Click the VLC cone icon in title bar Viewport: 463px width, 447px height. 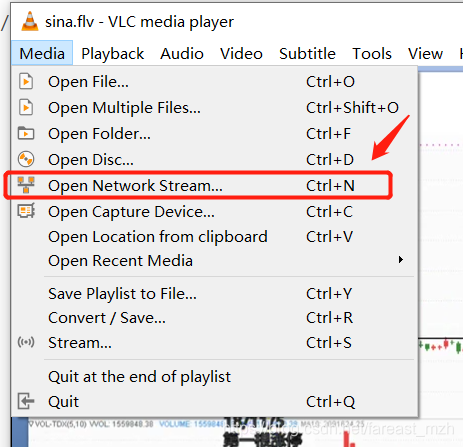coord(30,22)
